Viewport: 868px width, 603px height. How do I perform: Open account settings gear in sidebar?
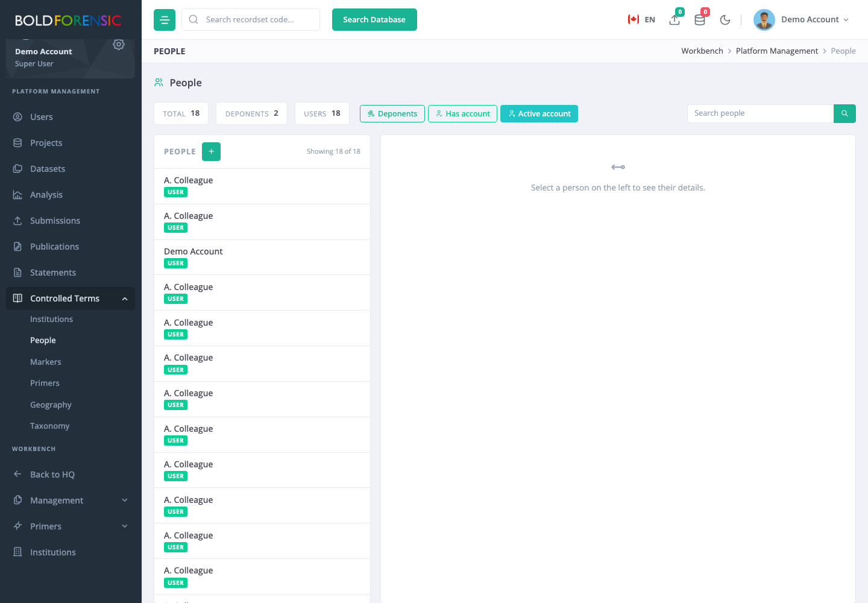(119, 44)
